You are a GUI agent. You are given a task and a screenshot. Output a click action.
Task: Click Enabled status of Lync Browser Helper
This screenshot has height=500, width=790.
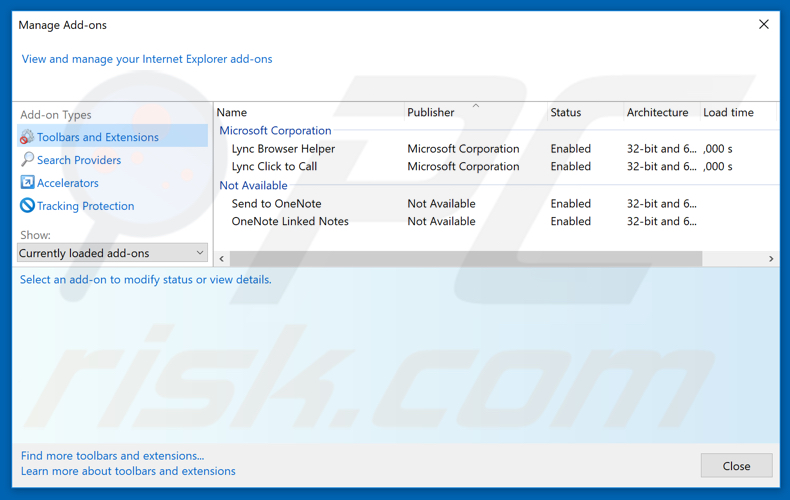pyautogui.click(x=570, y=149)
